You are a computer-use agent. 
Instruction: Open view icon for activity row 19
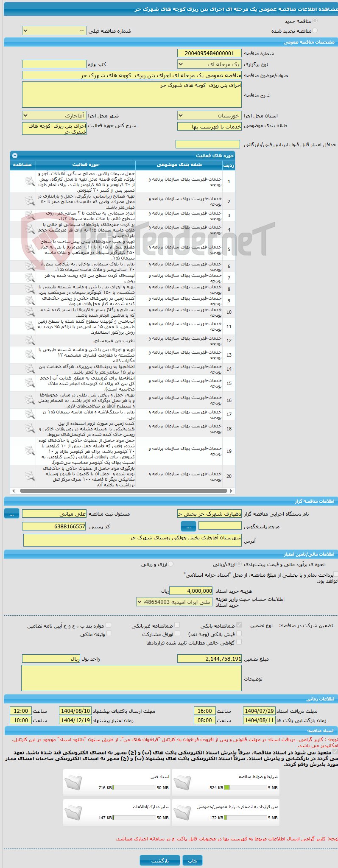(29, 451)
